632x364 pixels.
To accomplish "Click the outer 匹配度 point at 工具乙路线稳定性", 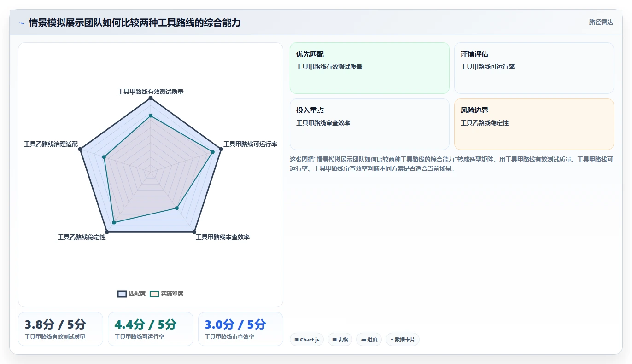I will point(107,232).
